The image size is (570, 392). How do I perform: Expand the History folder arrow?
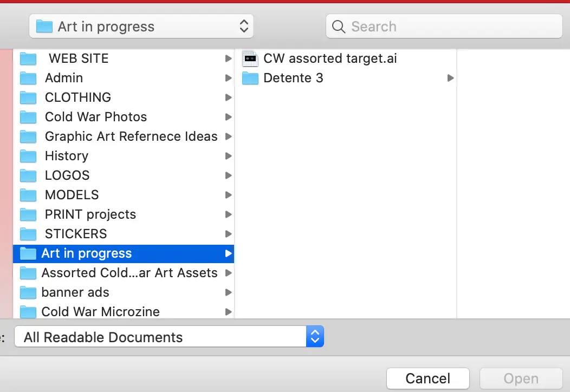tap(229, 156)
